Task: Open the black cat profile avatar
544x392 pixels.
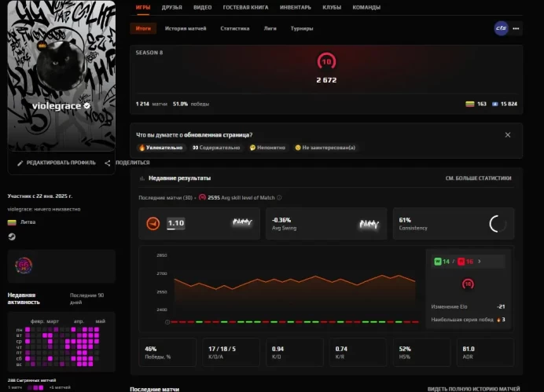Action: pyautogui.click(x=61, y=65)
